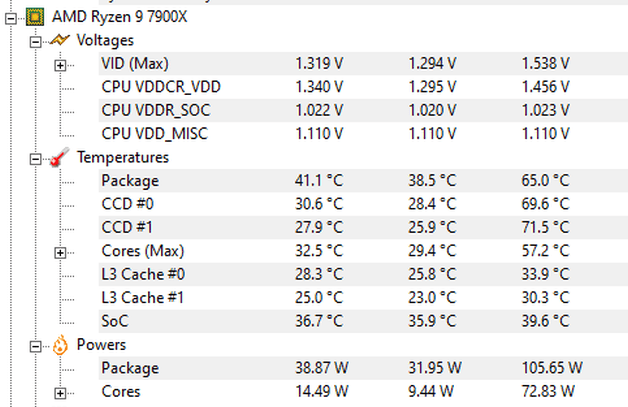Select the CCD #1 temperature row

tap(124, 227)
